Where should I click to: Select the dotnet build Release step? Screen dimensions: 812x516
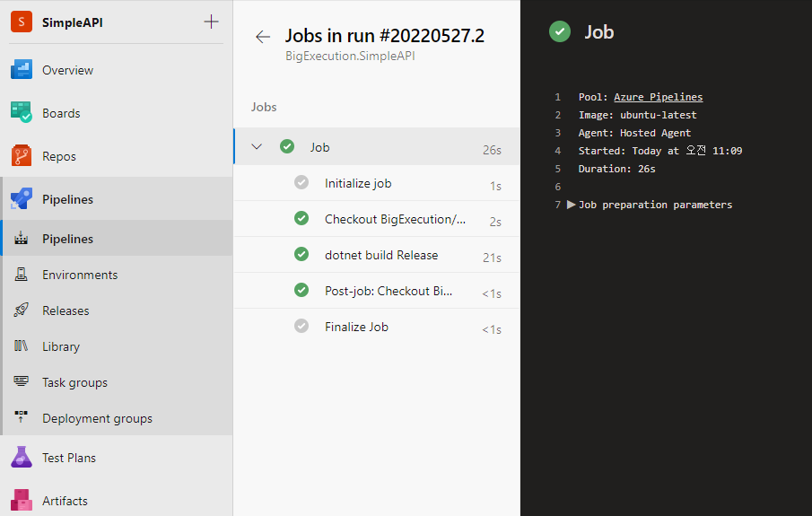[377, 254]
